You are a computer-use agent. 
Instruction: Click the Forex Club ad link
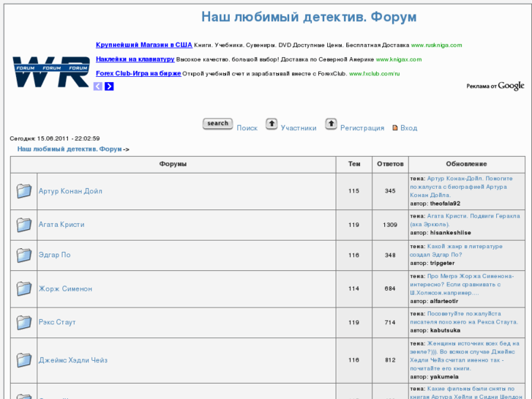(x=138, y=73)
